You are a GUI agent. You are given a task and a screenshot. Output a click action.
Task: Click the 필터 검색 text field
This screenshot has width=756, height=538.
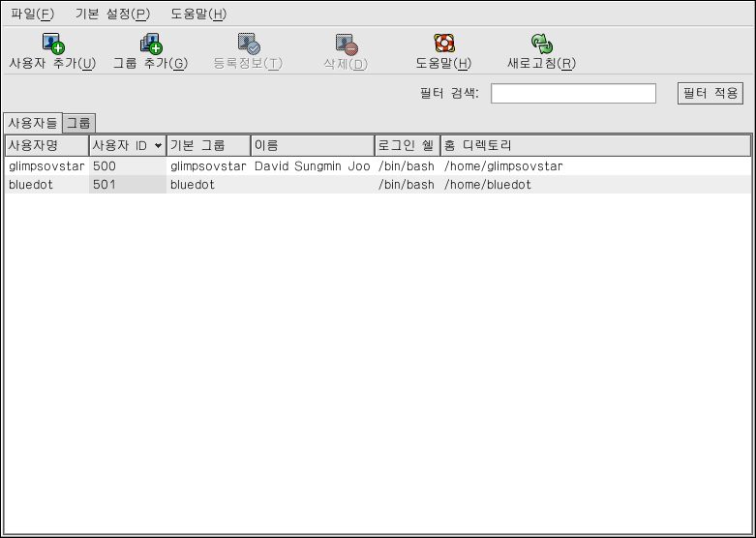[x=573, y=93]
